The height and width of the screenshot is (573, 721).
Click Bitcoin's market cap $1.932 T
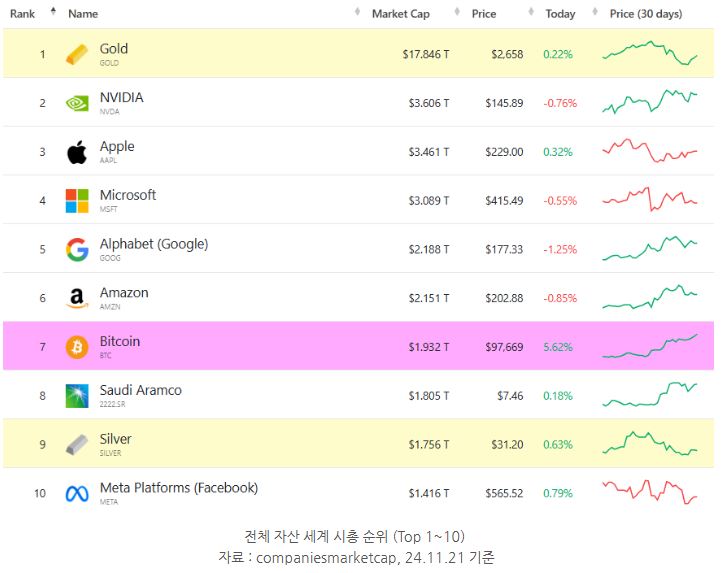(x=429, y=347)
